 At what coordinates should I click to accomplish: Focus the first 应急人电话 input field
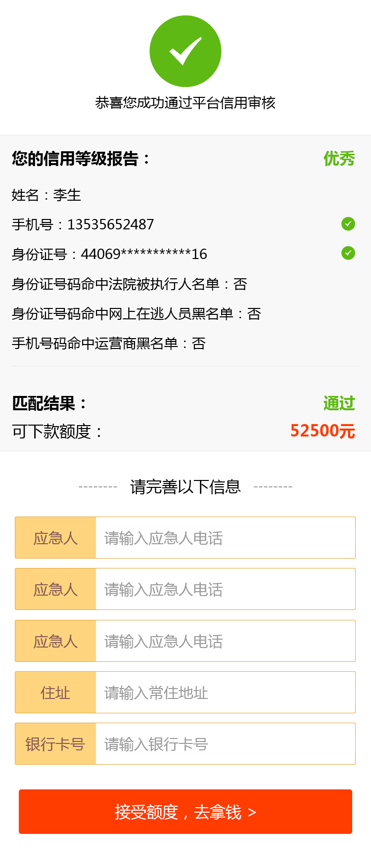[x=225, y=538]
